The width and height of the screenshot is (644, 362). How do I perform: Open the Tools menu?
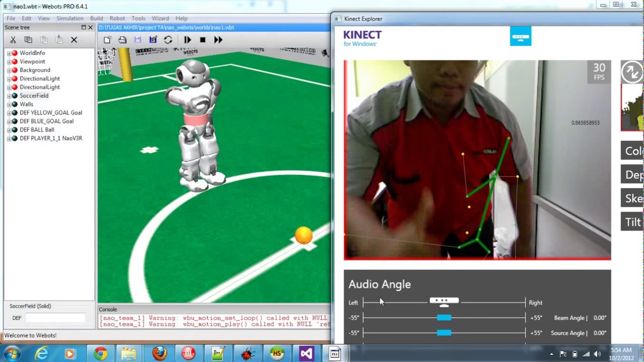[138, 18]
